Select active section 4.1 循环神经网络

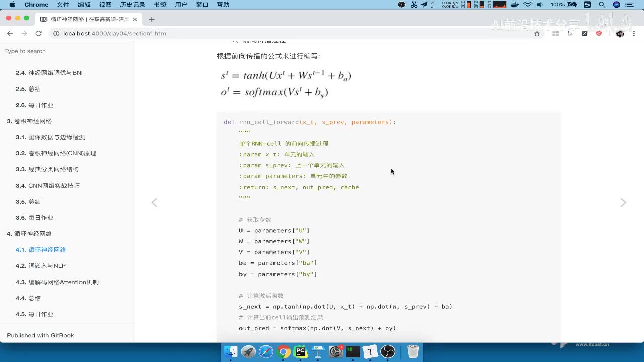click(x=41, y=250)
